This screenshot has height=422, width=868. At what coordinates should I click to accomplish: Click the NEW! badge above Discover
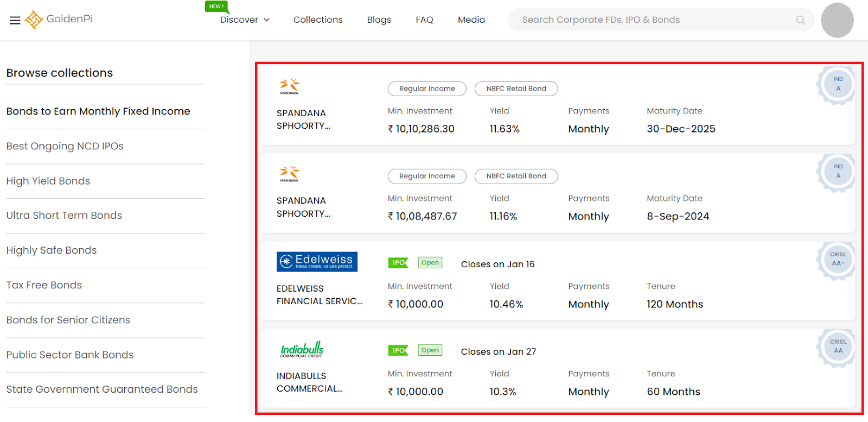(x=216, y=7)
